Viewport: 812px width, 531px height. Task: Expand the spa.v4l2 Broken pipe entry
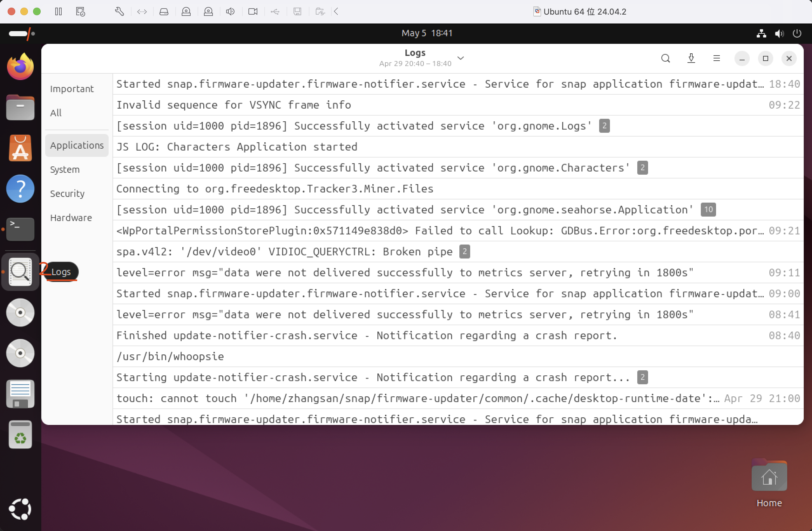coord(284,252)
